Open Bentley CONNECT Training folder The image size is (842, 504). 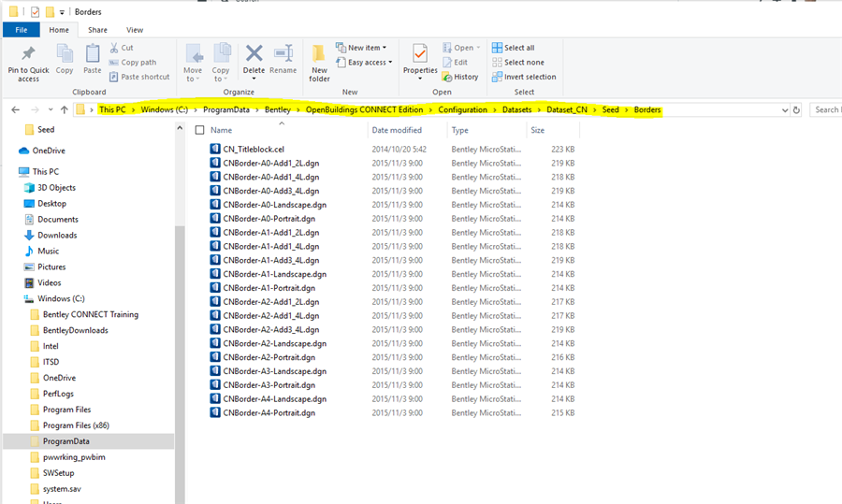tap(84, 314)
